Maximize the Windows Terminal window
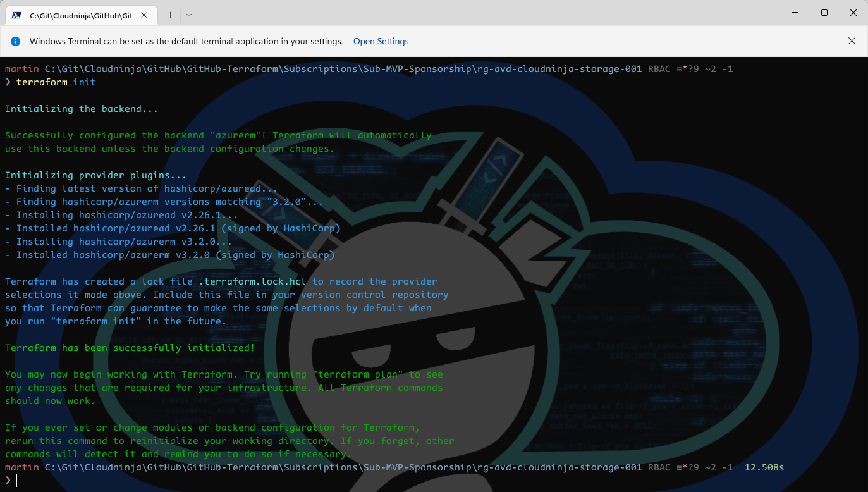Screen dimensions: 868x492 tap(824, 13)
